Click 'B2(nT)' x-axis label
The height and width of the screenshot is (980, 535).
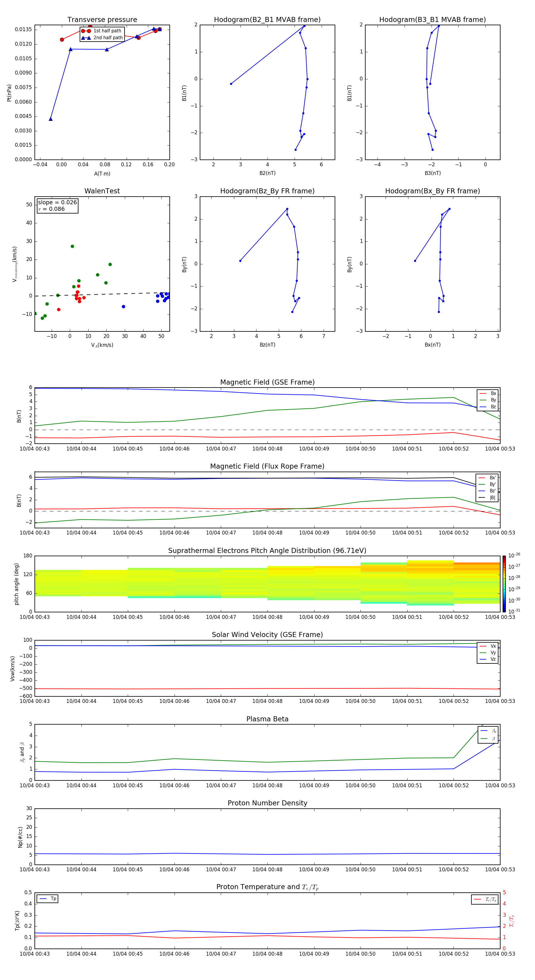(x=267, y=173)
